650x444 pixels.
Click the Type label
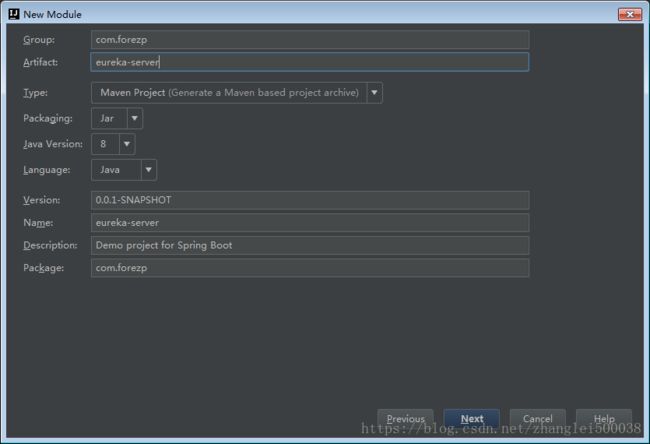tap(35, 93)
